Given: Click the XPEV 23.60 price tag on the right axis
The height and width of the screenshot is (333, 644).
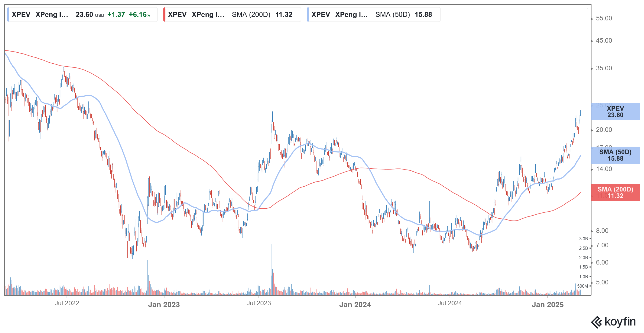Looking at the screenshot, I should 614,112.
